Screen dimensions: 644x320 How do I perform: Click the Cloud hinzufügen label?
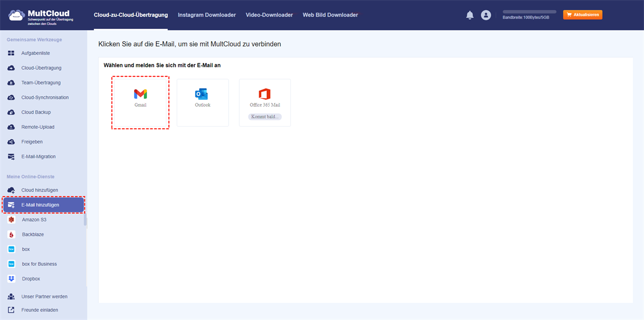tap(40, 190)
